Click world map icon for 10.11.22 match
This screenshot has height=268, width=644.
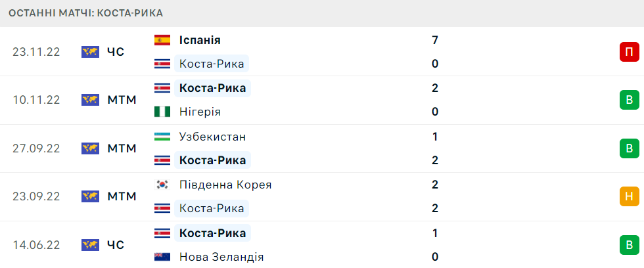coord(90,100)
